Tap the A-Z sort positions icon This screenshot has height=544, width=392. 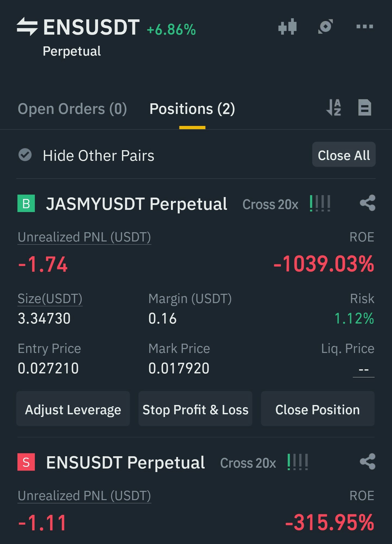(334, 107)
